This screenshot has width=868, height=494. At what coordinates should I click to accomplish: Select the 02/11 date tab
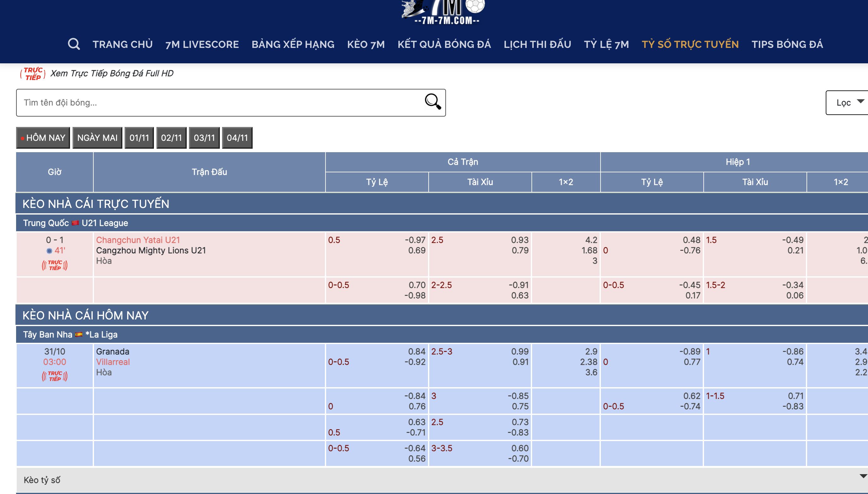click(x=171, y=138)
